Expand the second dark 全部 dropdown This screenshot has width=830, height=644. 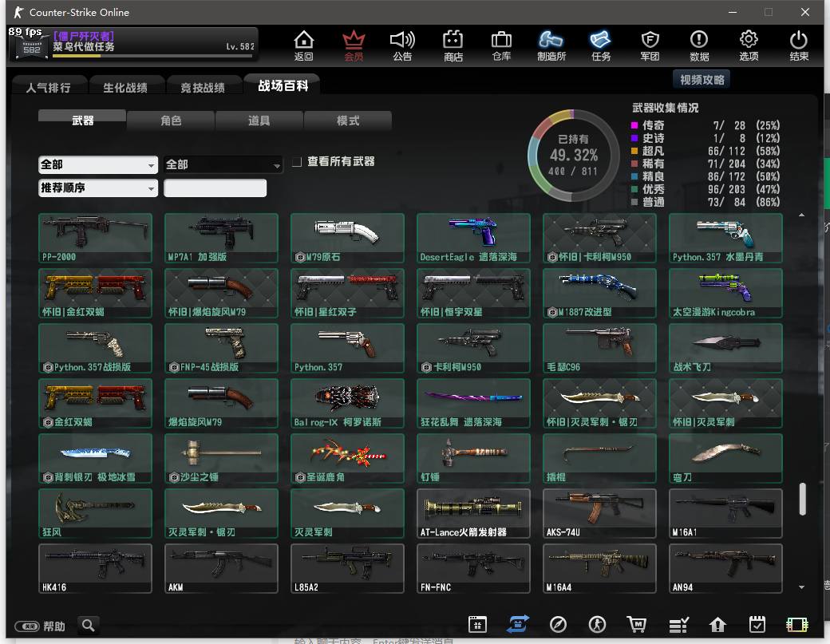click(223, 165)
